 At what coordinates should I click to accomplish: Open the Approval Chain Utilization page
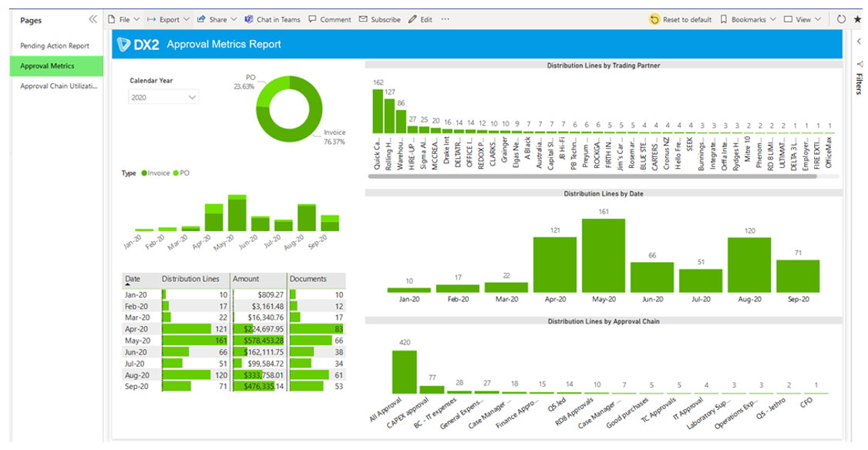[59, 86]
